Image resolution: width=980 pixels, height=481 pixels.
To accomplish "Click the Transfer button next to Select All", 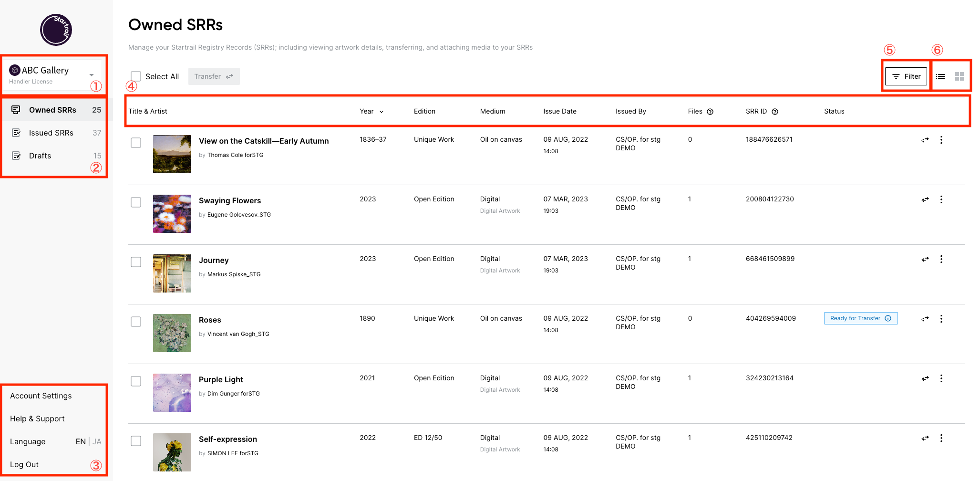I will click(x=214, y=76).
